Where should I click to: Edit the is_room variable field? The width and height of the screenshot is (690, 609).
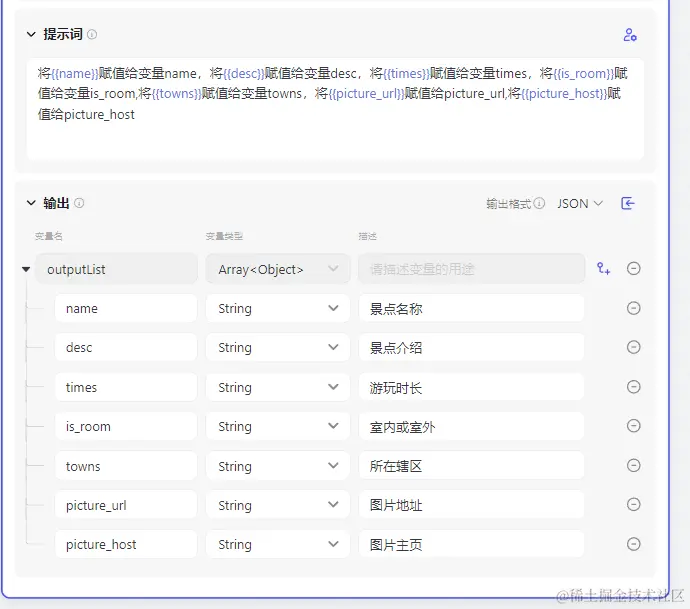click(126, 426)
